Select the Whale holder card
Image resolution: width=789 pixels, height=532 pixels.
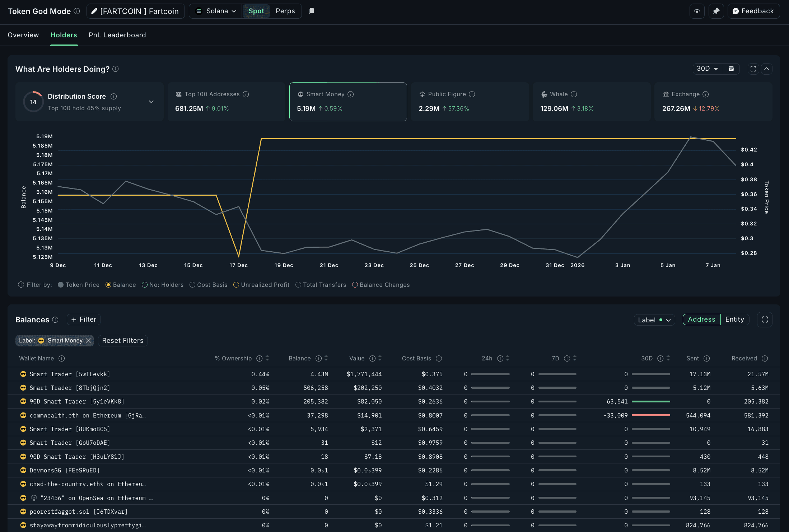tap(591, 102)
